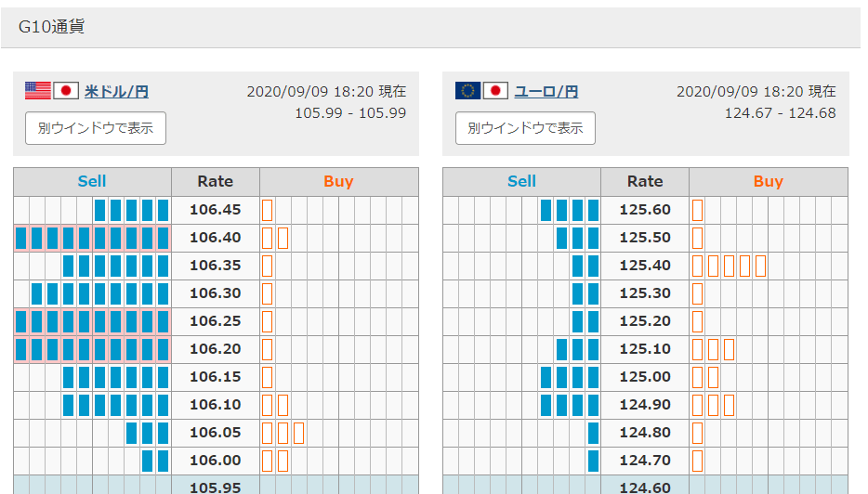Click the Buy column header in USD/JPY table
The height and width of the screenshot is (494, 868).
[x=338, y=182]
